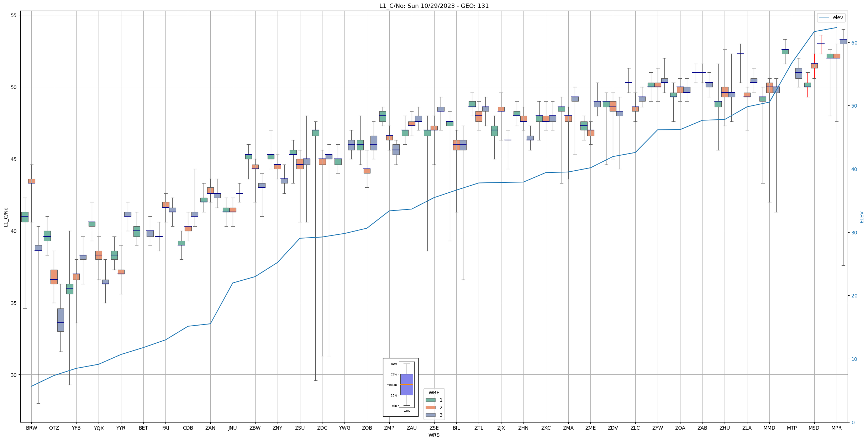Image resolution: width=868 pixels, height=441 pixels.
Task: Click the ZJX station label
Action: click(x=501, y=428)
